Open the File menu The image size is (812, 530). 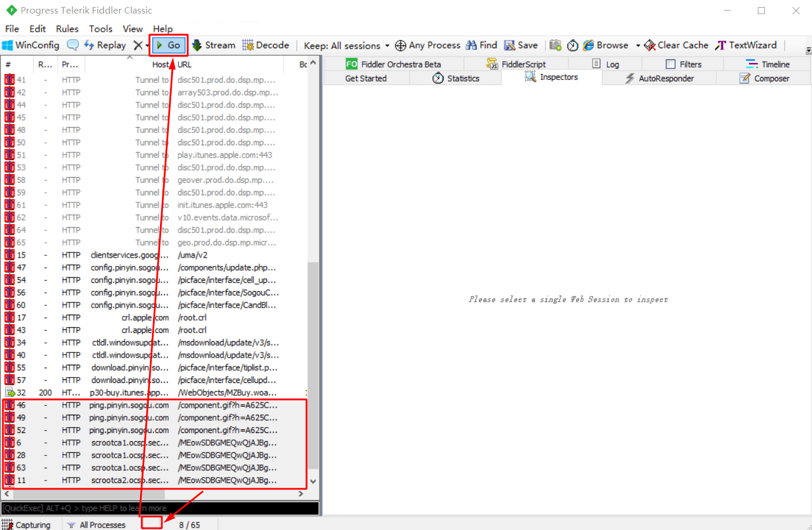tap(12, 29)
